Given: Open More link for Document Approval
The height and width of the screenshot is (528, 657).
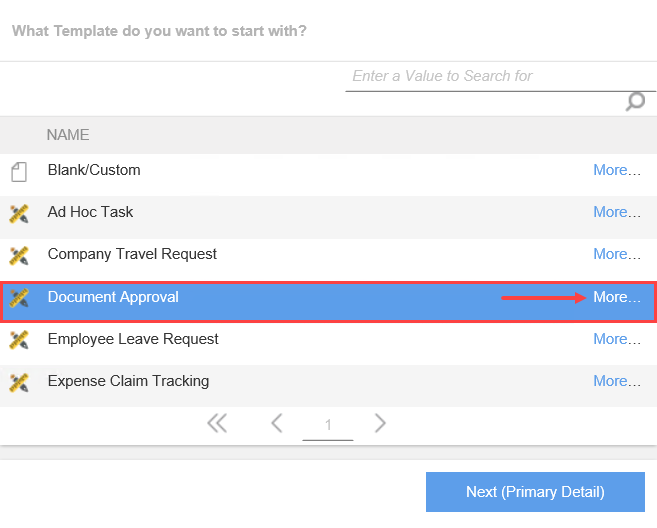Looking at the screenshot, I should 616,297.
